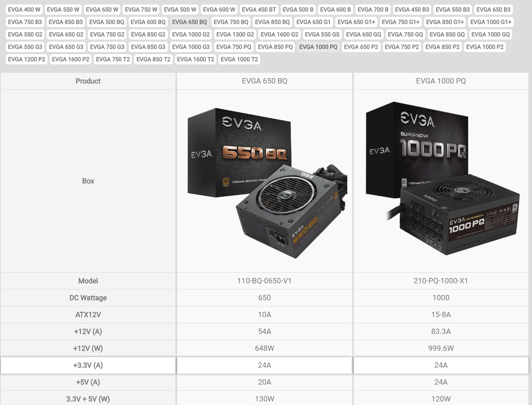Image resolution: width=532 pixels, height=405 pixels.
Task: Click model number 110-BQ-0650-V1
Action: (x=264, y=281)
